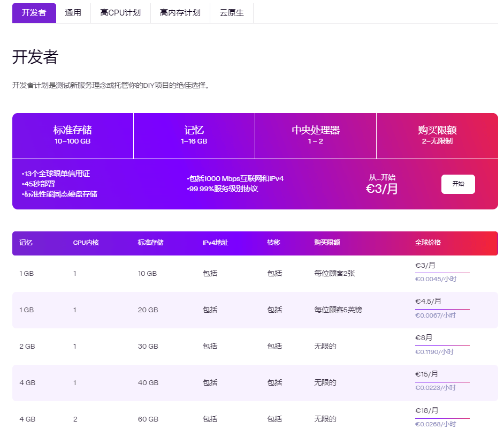
Task: Click the large 开发者 page heading
Action: point(35,57)
